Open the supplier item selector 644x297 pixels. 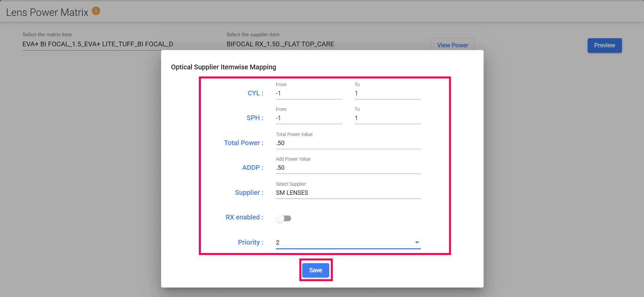(x=280, y=44)
